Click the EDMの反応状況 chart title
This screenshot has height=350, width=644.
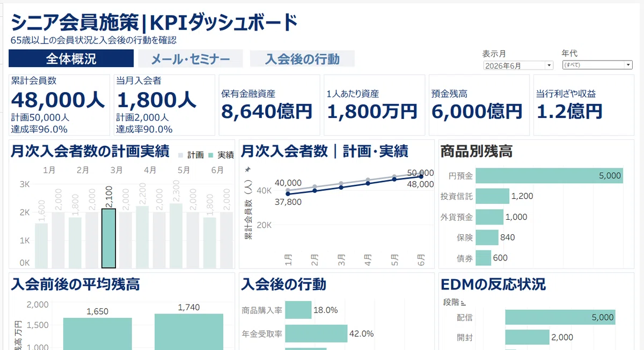(493, 284)
